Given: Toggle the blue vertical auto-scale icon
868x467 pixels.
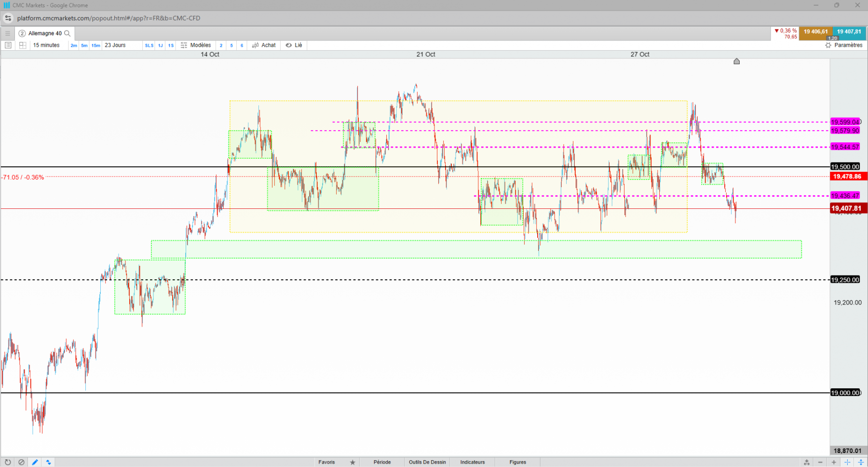Looking at the screenshot, I should tap(861, 462).
